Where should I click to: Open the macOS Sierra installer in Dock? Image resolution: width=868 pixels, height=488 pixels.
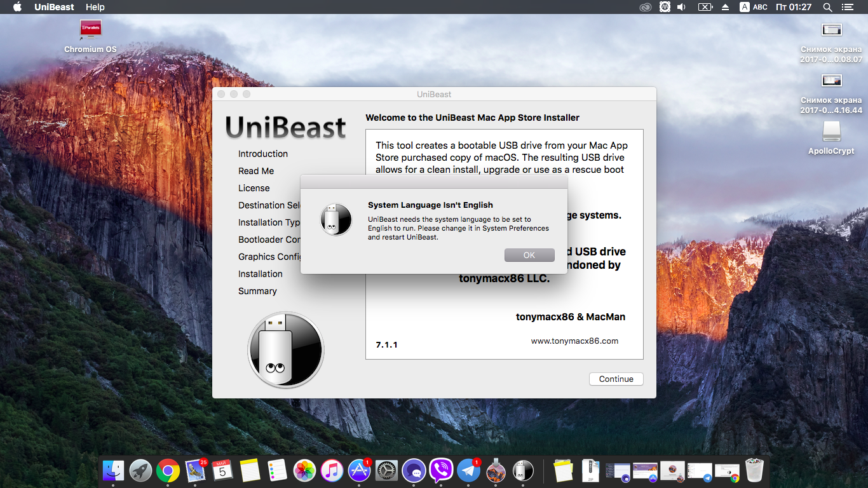tap(496, 470)
